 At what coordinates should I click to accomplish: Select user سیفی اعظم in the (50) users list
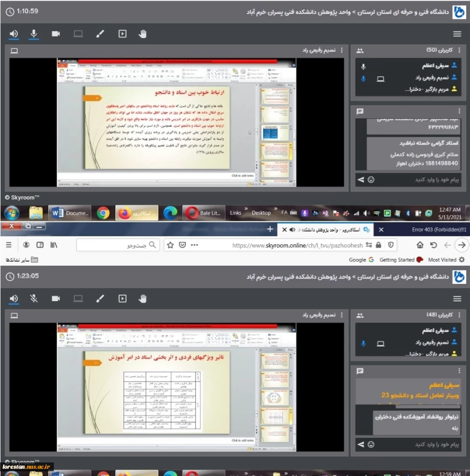point(435,66)
